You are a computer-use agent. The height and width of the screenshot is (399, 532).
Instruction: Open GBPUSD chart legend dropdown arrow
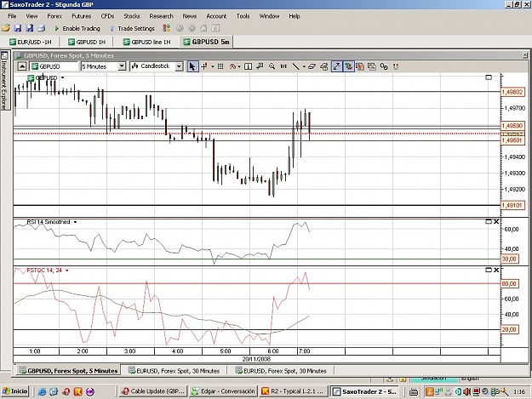pos(62,77)
